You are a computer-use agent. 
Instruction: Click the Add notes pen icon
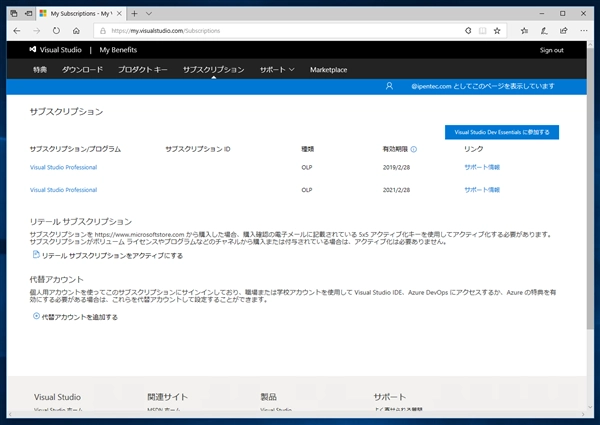click(x=544, y=31)
